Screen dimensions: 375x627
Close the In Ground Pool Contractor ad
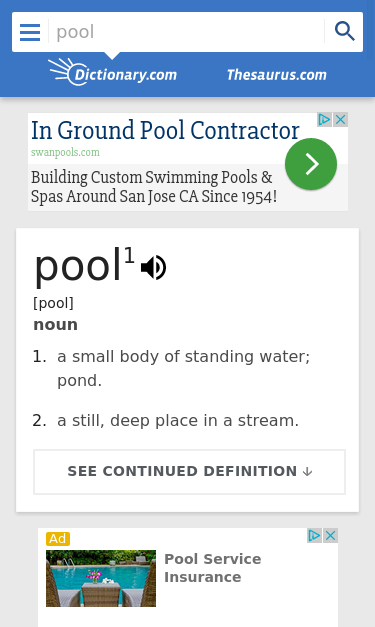(x=341, y=120)
